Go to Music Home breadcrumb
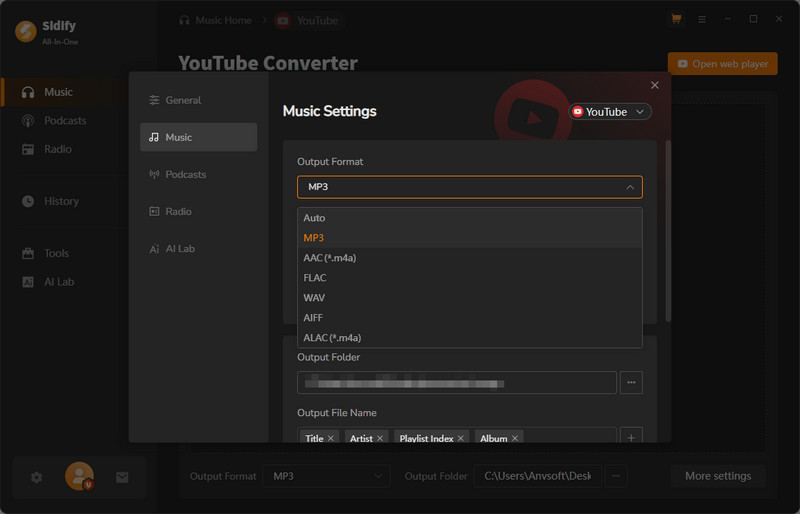 (215, 20)
